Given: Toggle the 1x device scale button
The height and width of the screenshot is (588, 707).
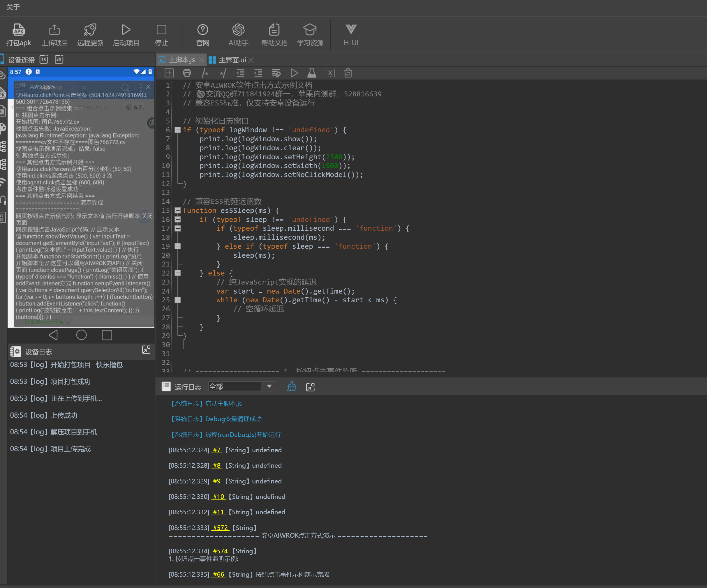Looking at the screenshot, I should point(44,60).
